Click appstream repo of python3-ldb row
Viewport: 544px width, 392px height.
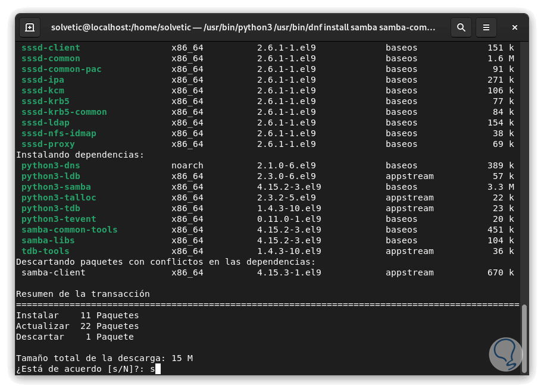409,176
